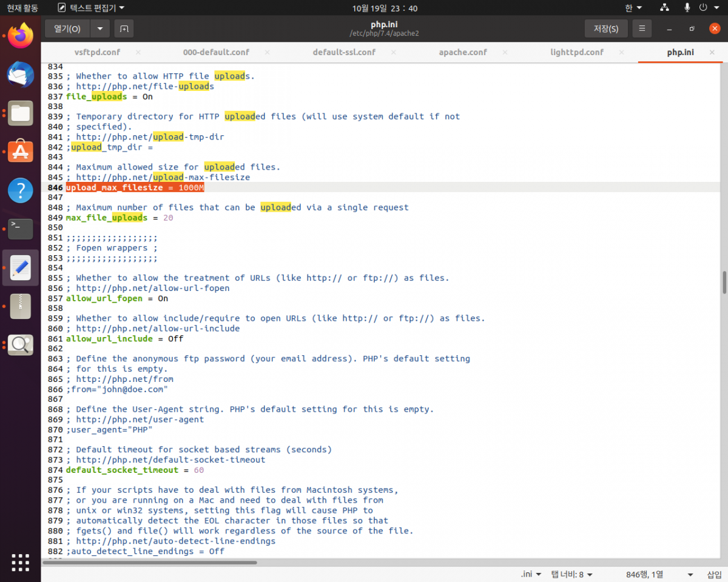Open the 텍스트 편집기 application menu

(91, 8)
